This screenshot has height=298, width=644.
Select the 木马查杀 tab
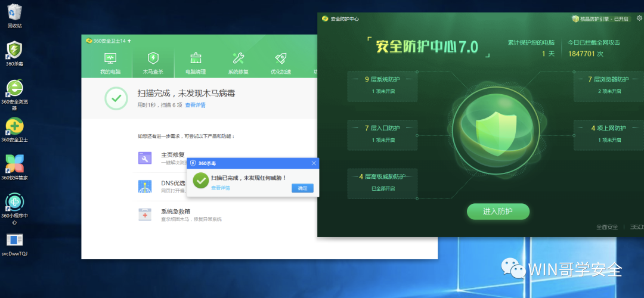point(153,63)
